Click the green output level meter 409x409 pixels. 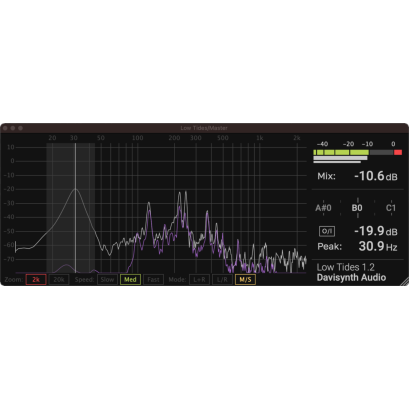tap(341, 152)
